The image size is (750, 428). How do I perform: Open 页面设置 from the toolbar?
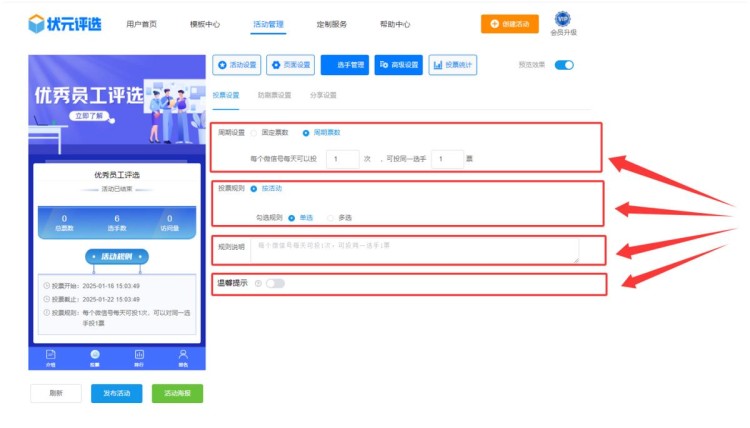click(x=291, y=65)
